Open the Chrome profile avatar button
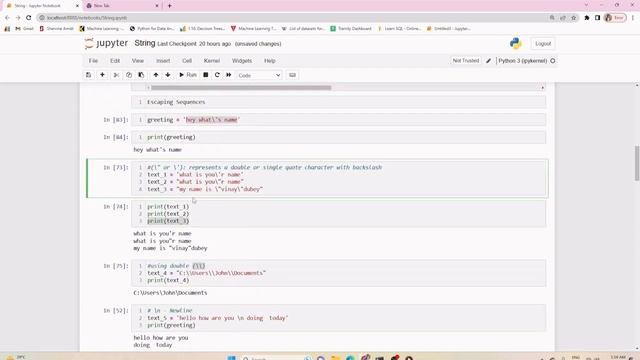 [x=615, y=18]
